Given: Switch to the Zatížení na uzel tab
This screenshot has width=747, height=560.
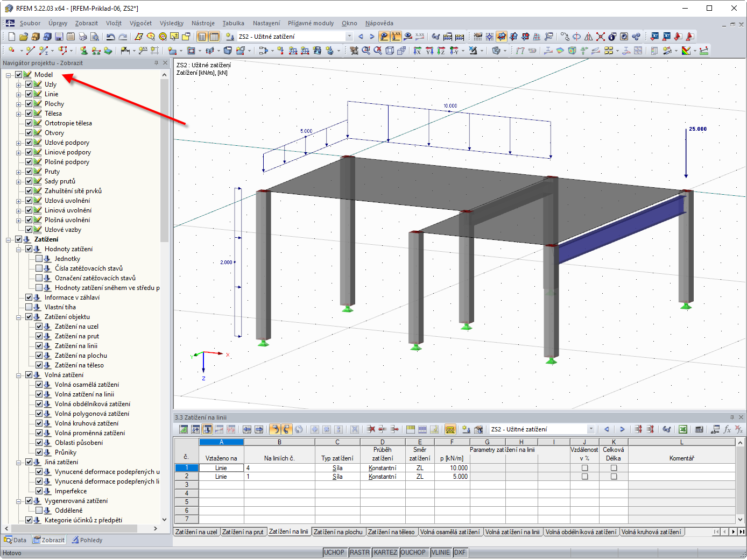Looking at the screenshot, I should (196, 532).
